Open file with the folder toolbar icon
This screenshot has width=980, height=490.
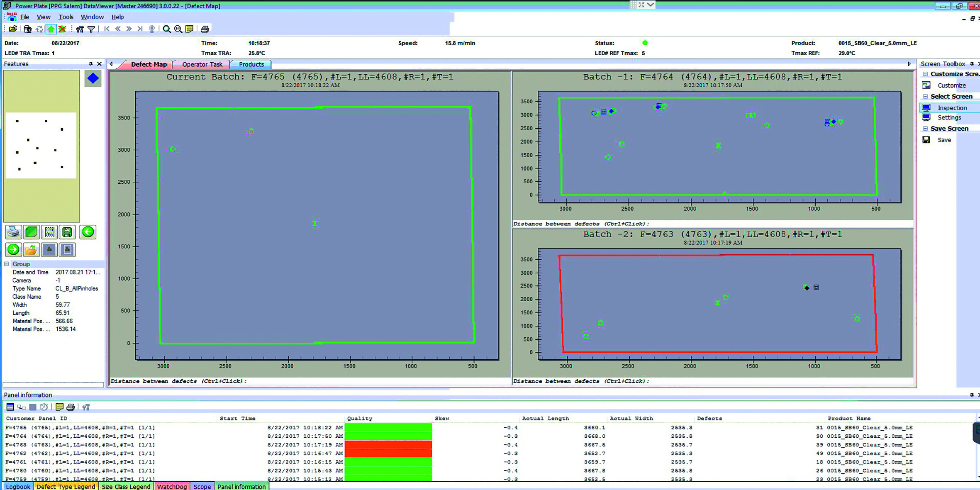13,29
